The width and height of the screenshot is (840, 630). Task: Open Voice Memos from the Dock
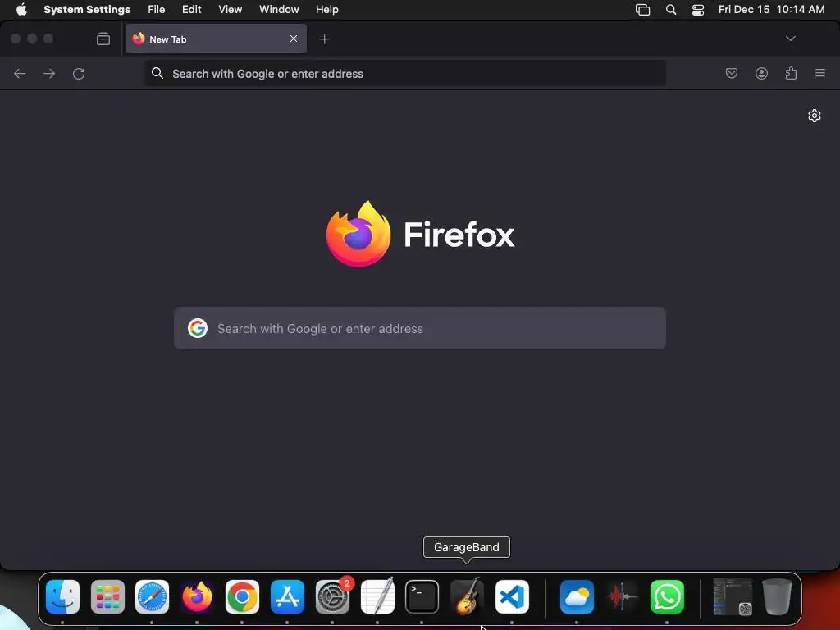tap(622, 597)
